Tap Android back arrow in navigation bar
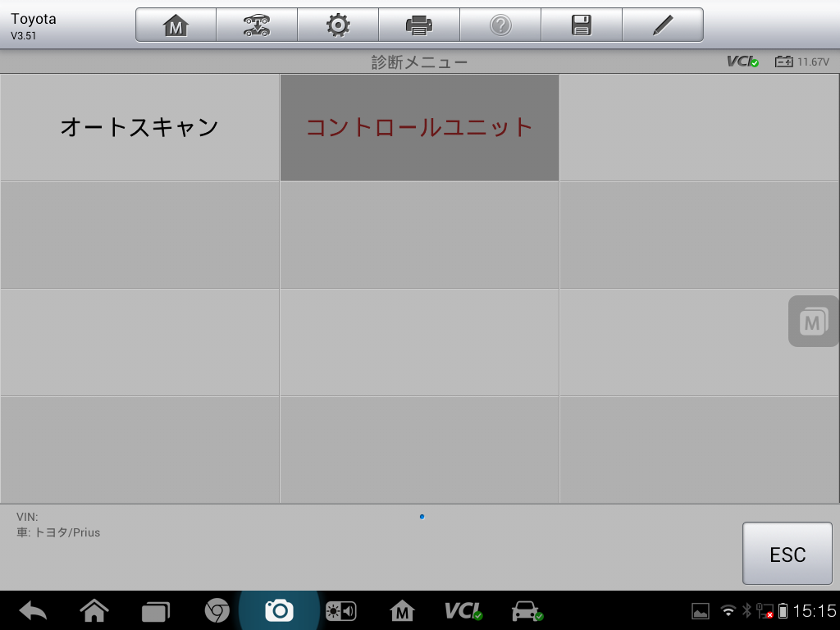 pos(33,611)
